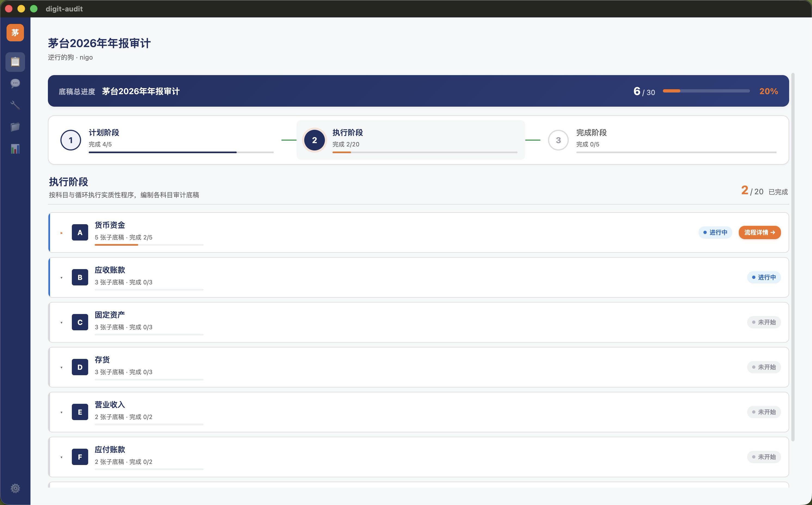The height and width of the screenshot is (505, 812).
Task: Click 进行中 status badge on 货币资金
Action: pyautogui.click(x=715, y=232)
